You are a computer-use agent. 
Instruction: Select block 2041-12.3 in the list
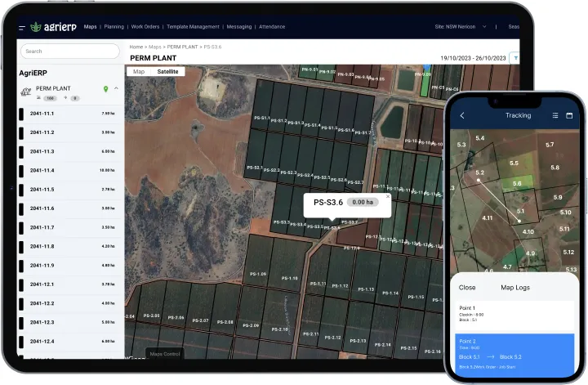pos(71,322)
